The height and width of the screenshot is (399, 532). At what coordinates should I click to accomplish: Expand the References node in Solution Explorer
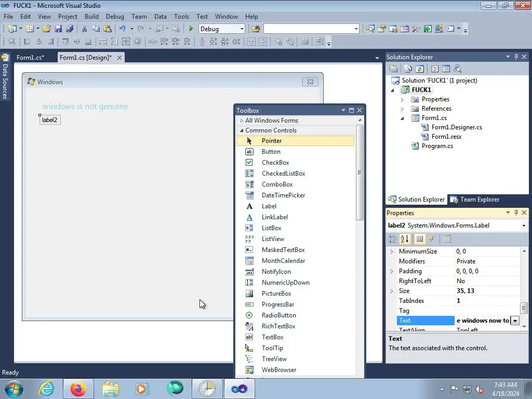[403, 109]
